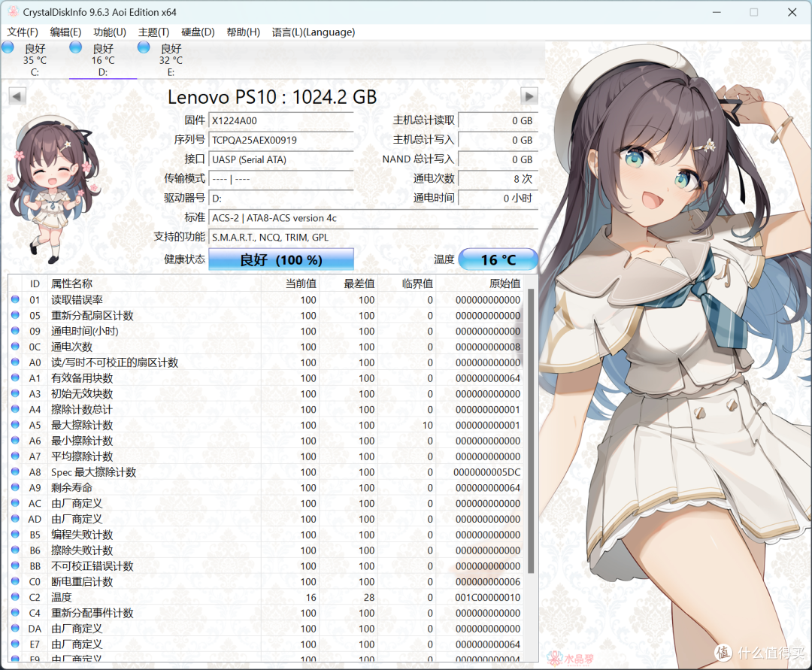The width and height of the screenshot is (812, 670).
Task: Click status icon for C4 重新分配事件计数
Action: [x=15, y=613]
